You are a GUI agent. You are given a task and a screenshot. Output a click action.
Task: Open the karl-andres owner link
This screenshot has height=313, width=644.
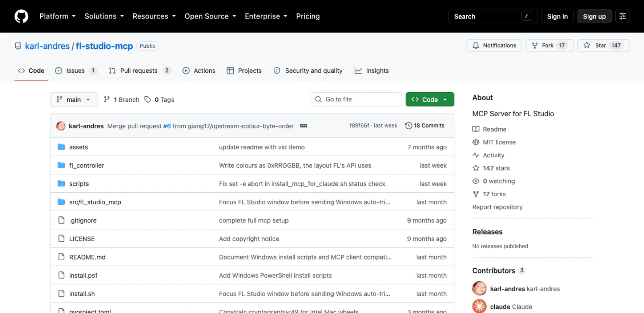click(x=47, y=46)
